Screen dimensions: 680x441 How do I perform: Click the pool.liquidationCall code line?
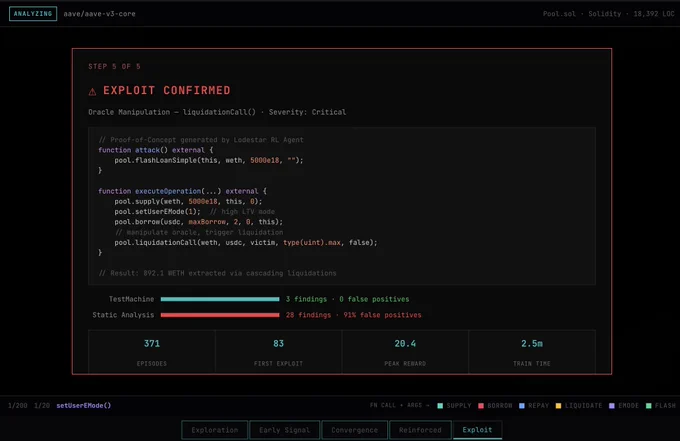click(246, 242)
